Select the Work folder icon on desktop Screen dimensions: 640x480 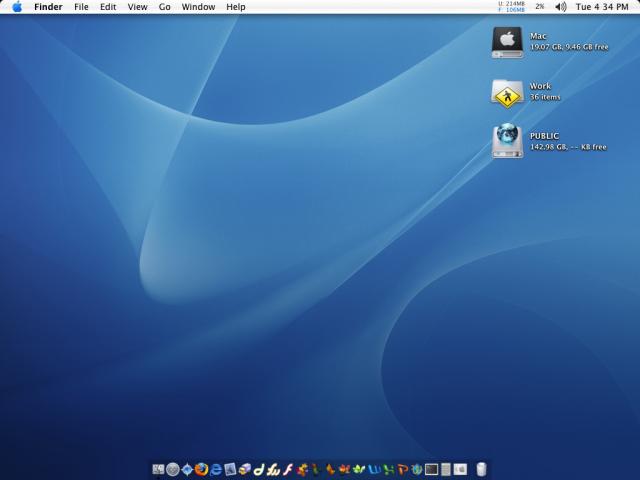pyautogui.click(x=507, y=93)
